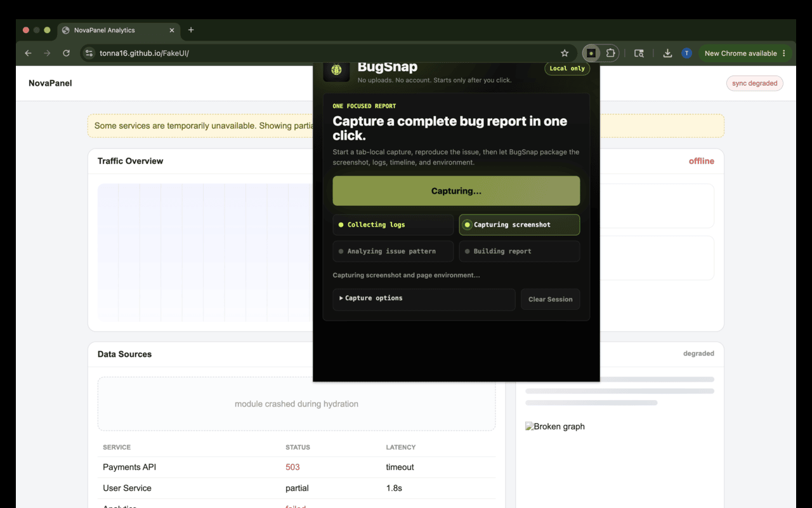Click Capturing screenshot and page environment status
The height and width of the screenshot is (508, 812).
pos(406,276)
